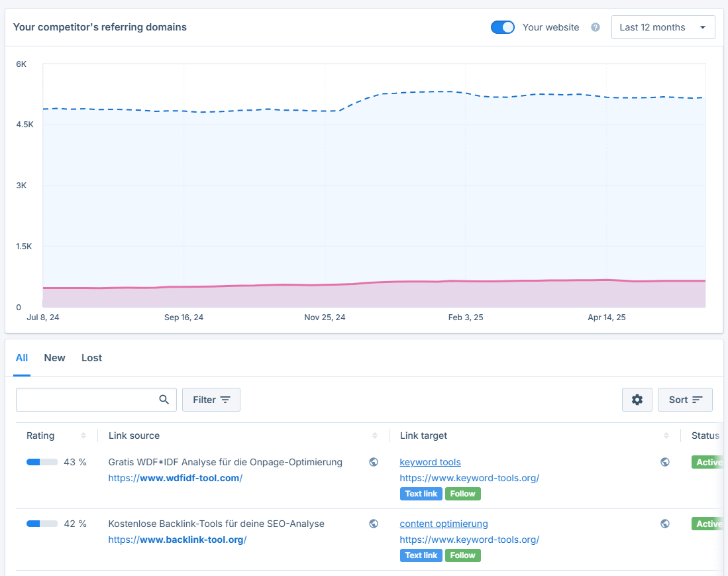Click into the backlink search field
The height and width of the screenshot is (576, 728).
click(86, 400)
